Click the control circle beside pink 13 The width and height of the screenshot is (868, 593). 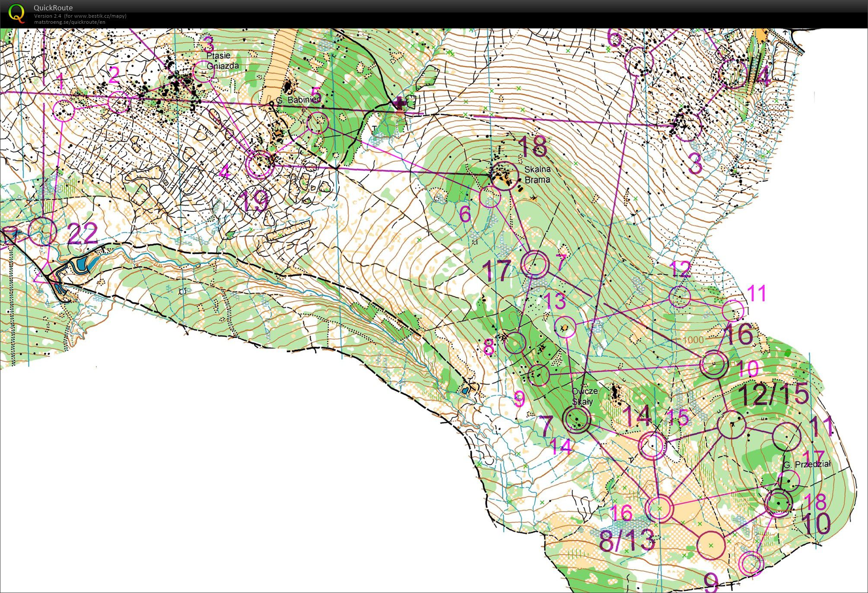tap(565, 327)
